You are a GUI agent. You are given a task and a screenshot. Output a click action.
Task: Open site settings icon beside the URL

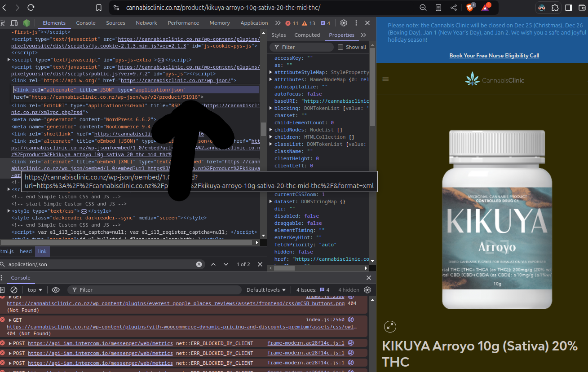(x=116, y=8)
